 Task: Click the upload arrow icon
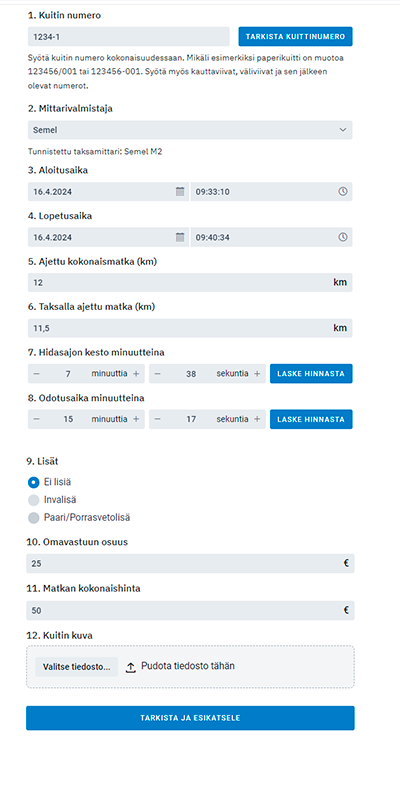pyautogui.click(x=131, y=667)
